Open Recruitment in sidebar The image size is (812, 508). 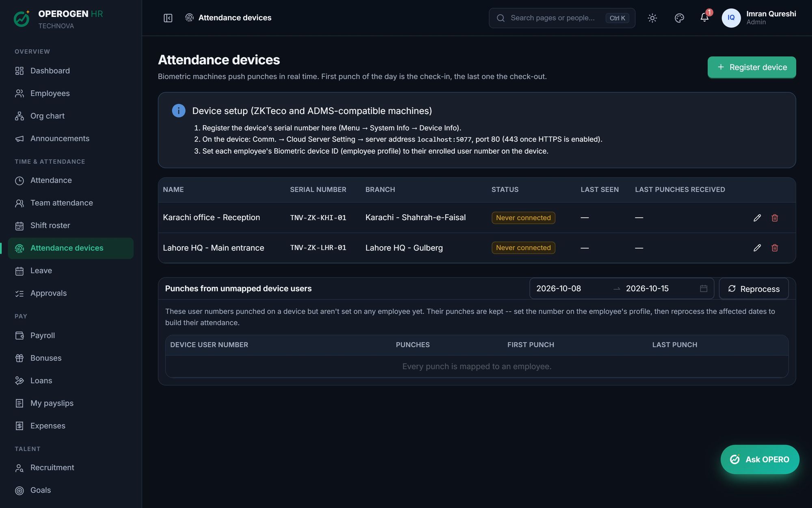click(x=71, y=468)
